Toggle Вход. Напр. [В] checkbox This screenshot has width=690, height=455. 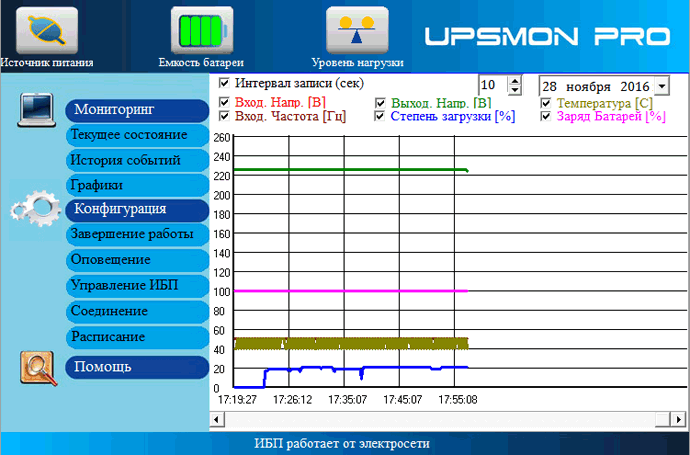click(224, 102)
